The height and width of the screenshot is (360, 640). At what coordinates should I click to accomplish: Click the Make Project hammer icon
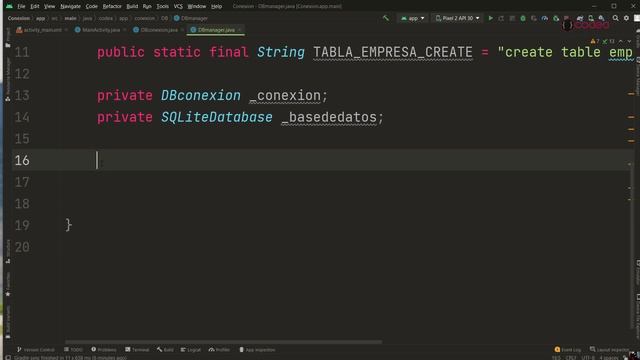(386, 18)
